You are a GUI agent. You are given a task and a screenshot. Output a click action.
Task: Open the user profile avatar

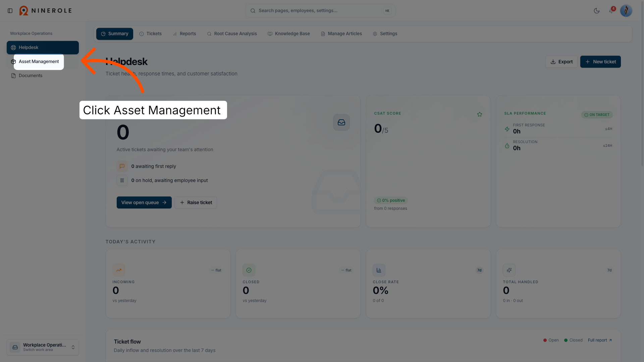coord(626,11)
